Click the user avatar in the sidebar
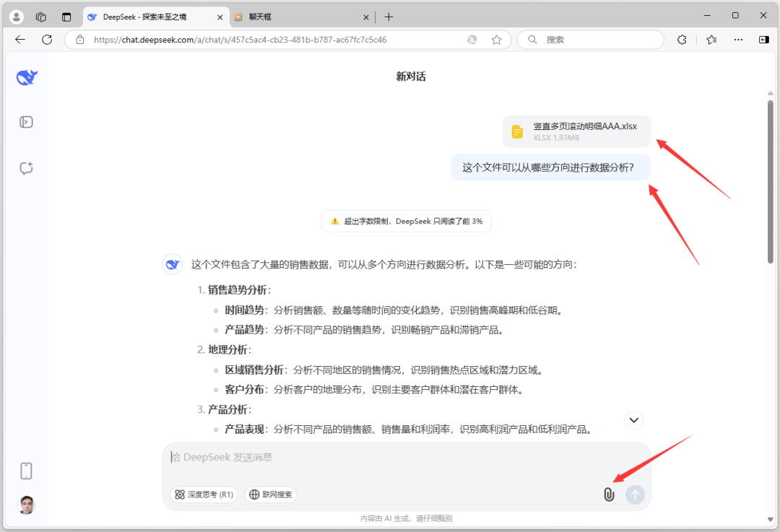Image resolution: width=780 pixels, height=532 pixels. point(26,505)
